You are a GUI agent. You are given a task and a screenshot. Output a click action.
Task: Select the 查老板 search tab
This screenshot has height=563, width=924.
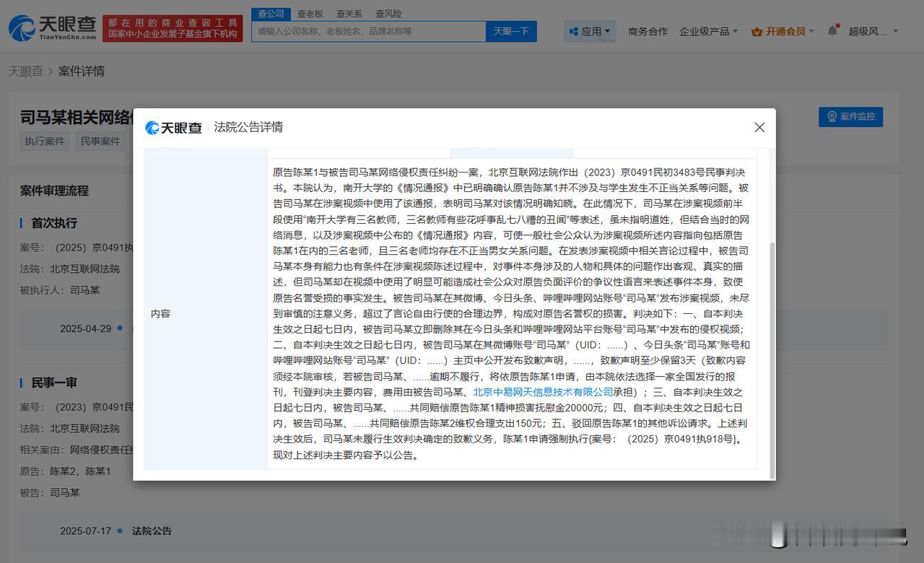pyautogui.click(x=310, y=14)
